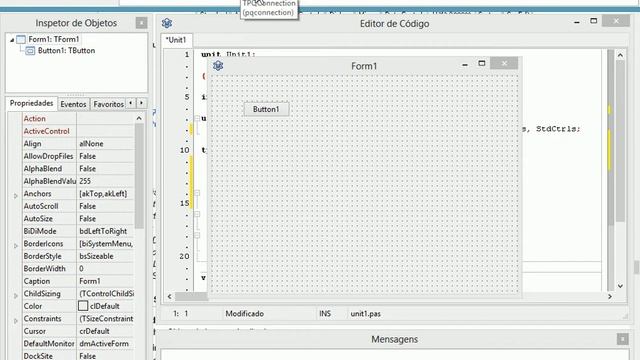Toggle the AutoSize False value

click(106, 219)
